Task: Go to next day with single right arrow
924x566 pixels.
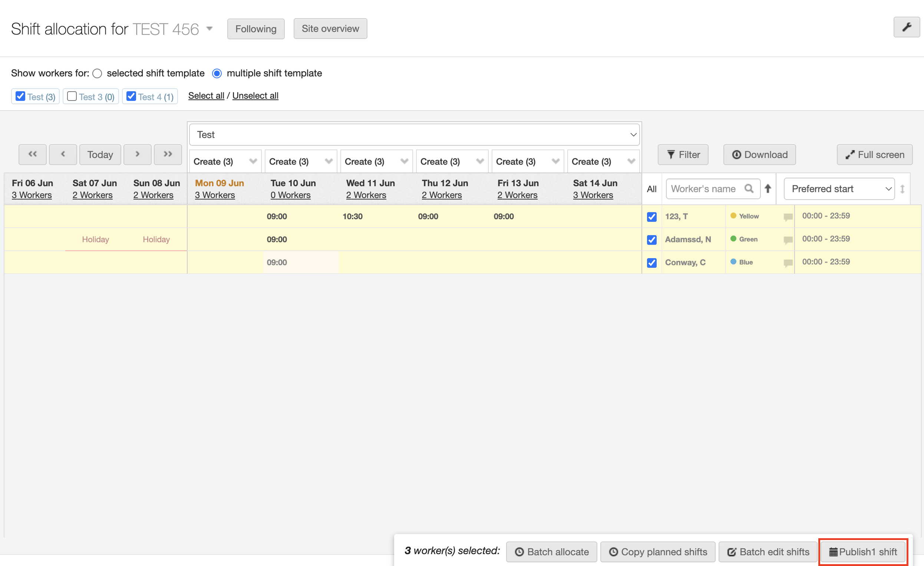Action: click(x=137, y=154)
